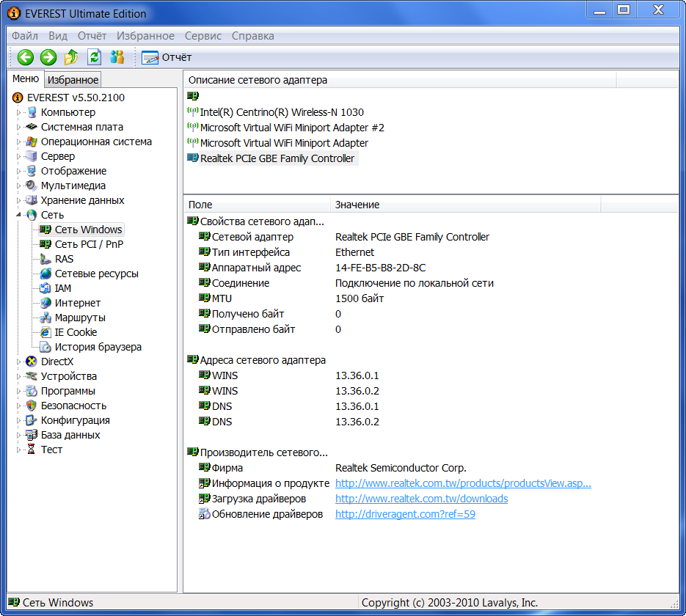Click the RAS modem icon
This screenshot has height=616, width=686.
pos(45,259)
